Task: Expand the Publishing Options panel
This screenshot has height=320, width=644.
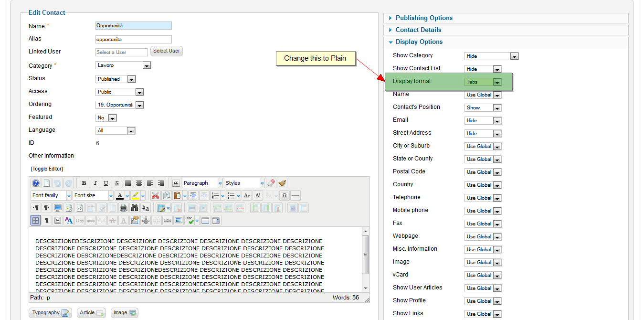Action: point(424,18)
